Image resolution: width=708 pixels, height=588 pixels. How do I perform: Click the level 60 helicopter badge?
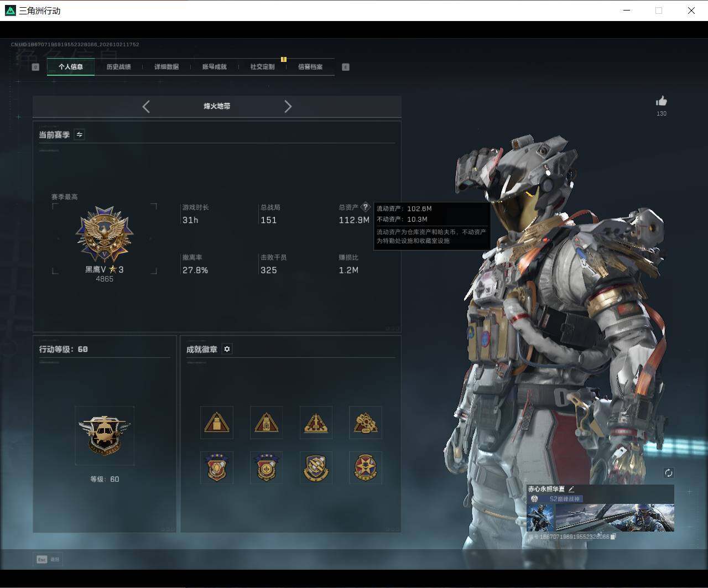tap(105, 435)
